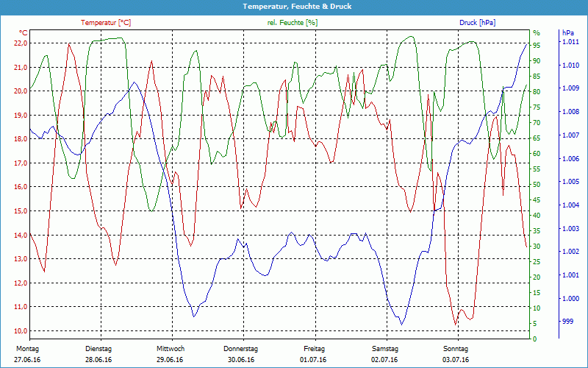Click the 'Dienstag' day label

coord(98,349)
